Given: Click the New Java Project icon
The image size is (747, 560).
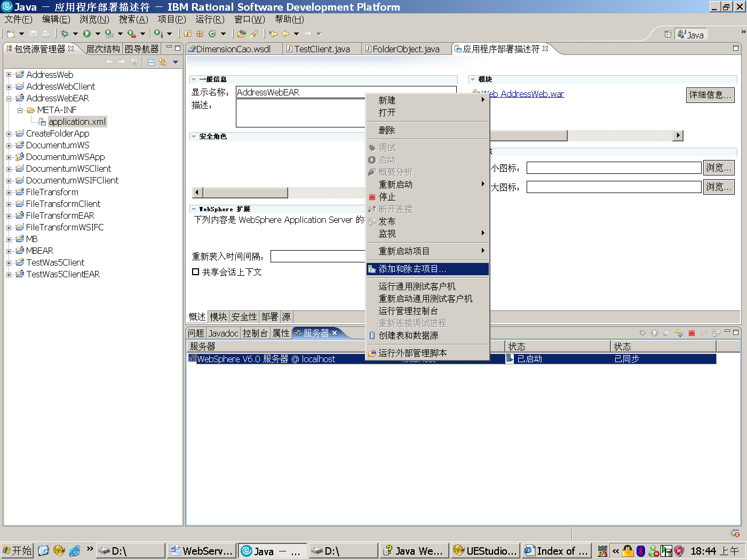Looking at the screenshot, I should pyautogui.click(x=188, y=34).
